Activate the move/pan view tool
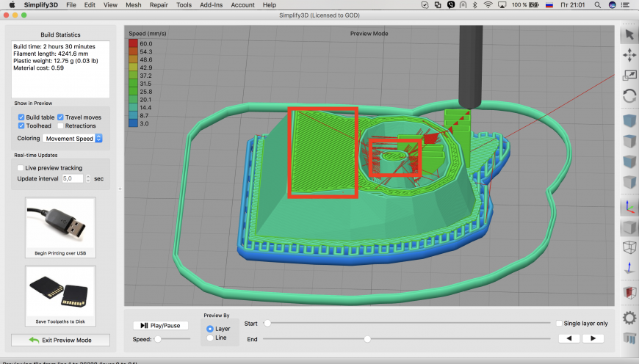639x364 pixels. coord(629,55)
